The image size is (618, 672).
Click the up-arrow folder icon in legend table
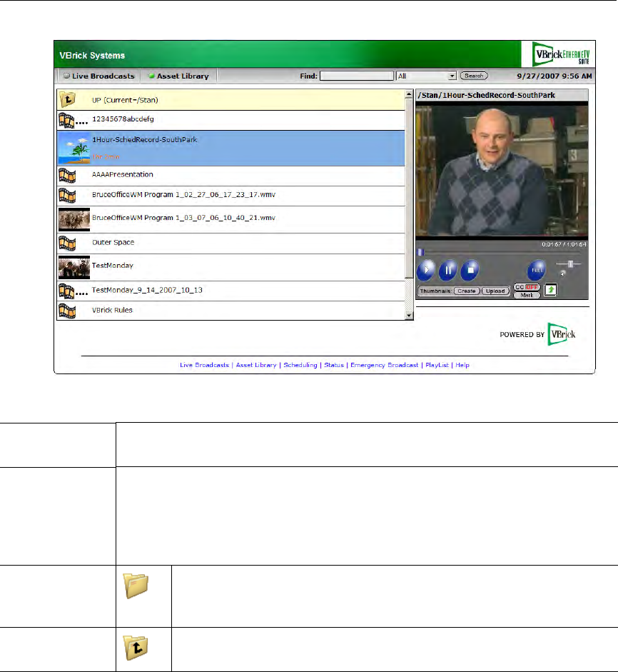(136, 648)
